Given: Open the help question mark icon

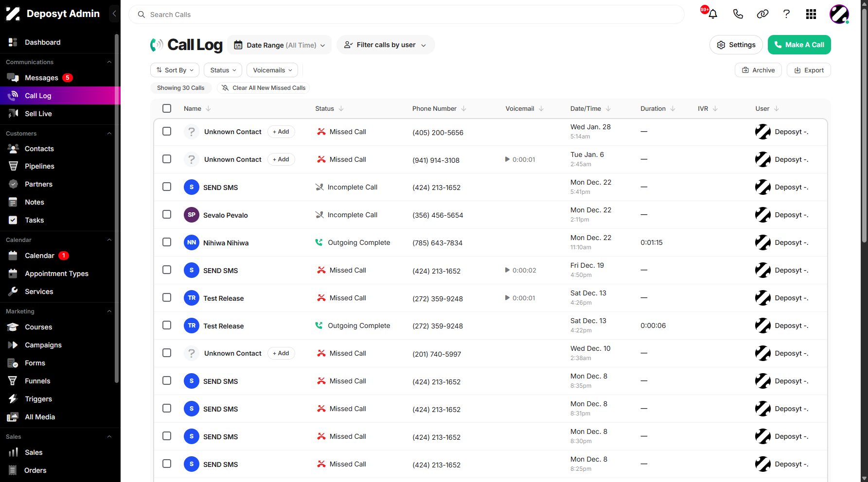Looking at the screenshot, I should 786,14.
